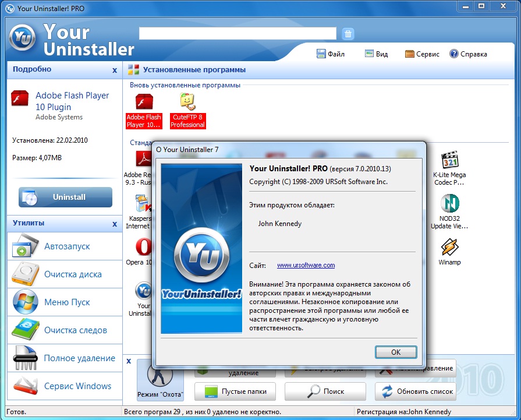
Task: Click the search input field at top
Action: [x=238, y=33]
